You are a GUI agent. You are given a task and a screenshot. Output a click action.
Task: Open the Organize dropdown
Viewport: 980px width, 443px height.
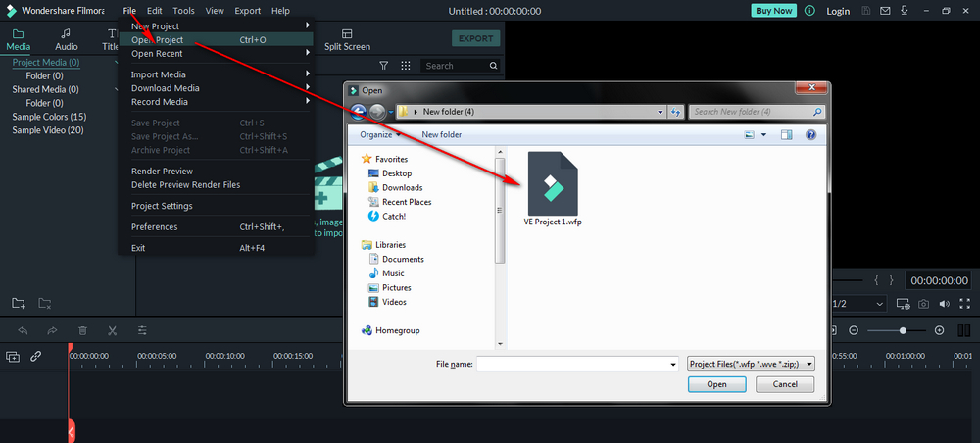click(380, 135)
